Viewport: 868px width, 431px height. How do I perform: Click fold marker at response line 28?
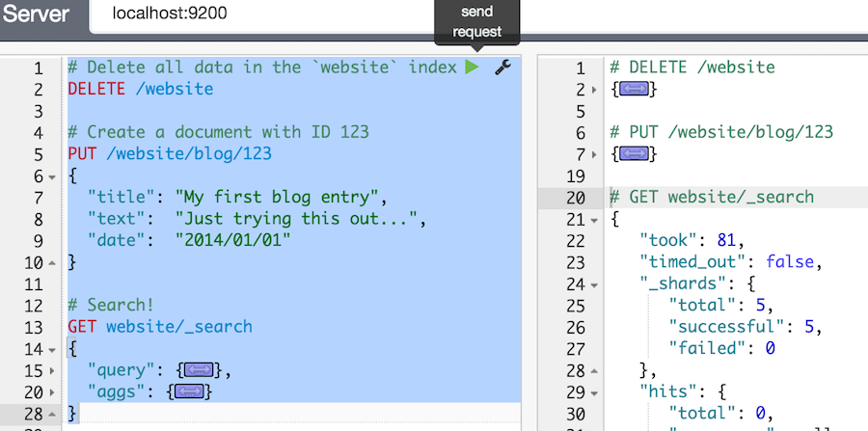click(594, 370)
